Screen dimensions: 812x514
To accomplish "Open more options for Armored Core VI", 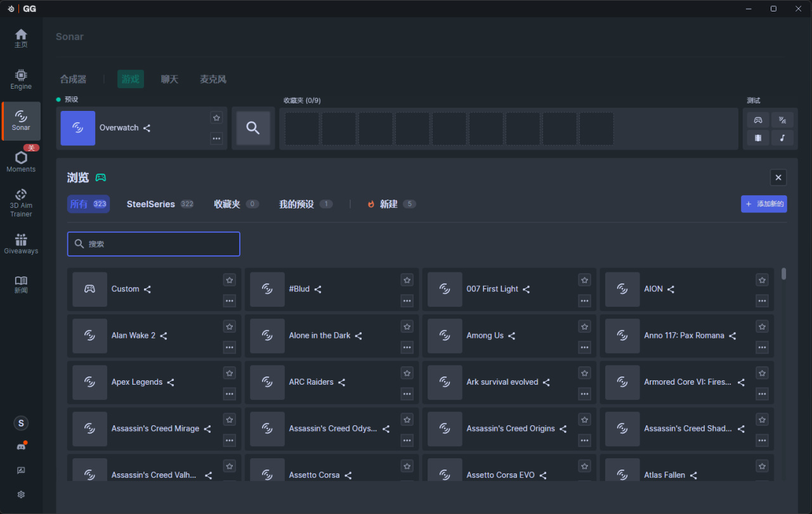I will pos(763,394).
